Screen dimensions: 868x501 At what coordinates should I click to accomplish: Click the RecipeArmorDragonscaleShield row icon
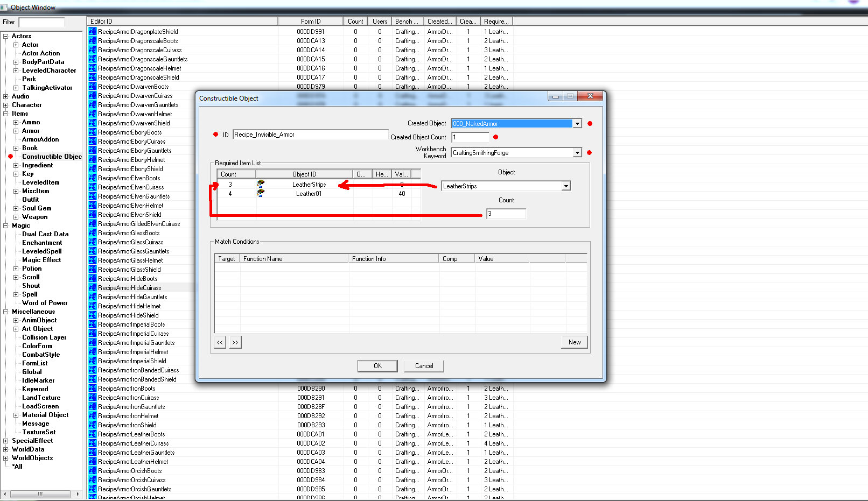(x=93, y=77)
